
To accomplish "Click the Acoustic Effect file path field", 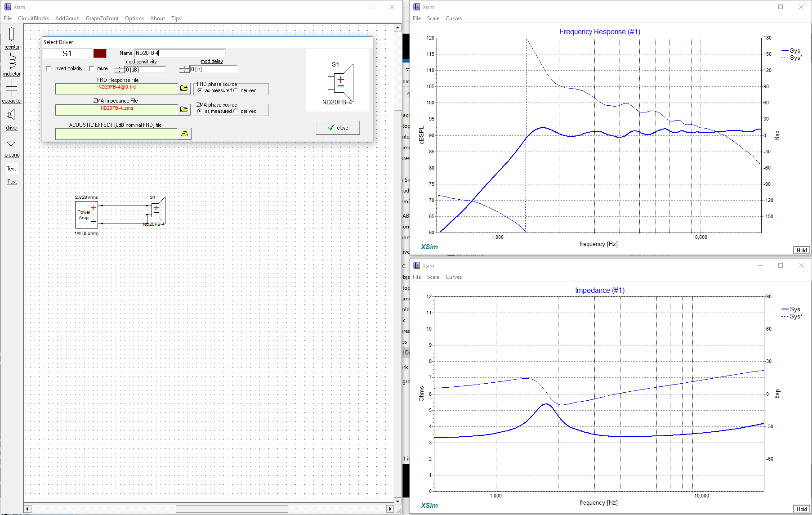I will click(117, 134).
